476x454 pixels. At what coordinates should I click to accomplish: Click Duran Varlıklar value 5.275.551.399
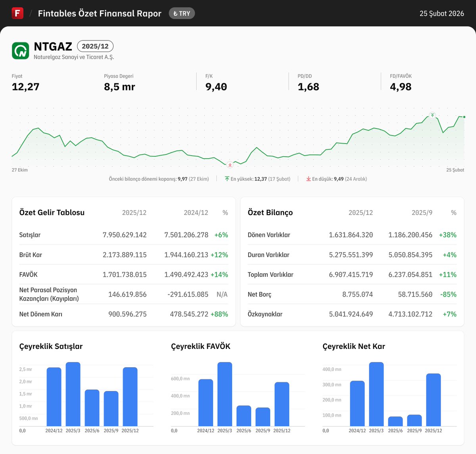point(351,255)
